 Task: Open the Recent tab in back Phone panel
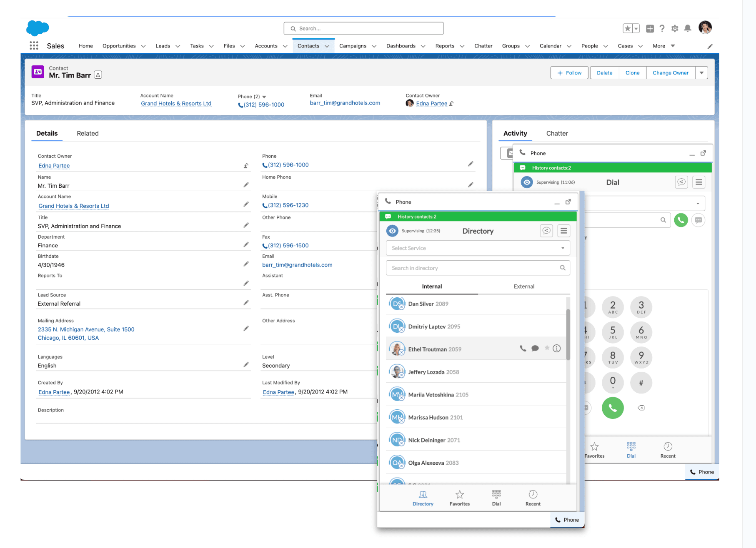point(668,450)
